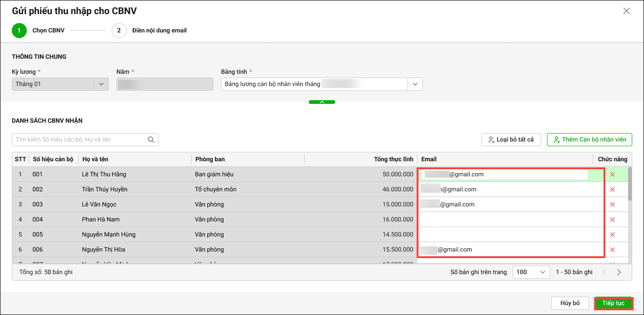Expand the Bảng tính dropdown list
Viewport: 644px width, 315px height.
[415, 84]
